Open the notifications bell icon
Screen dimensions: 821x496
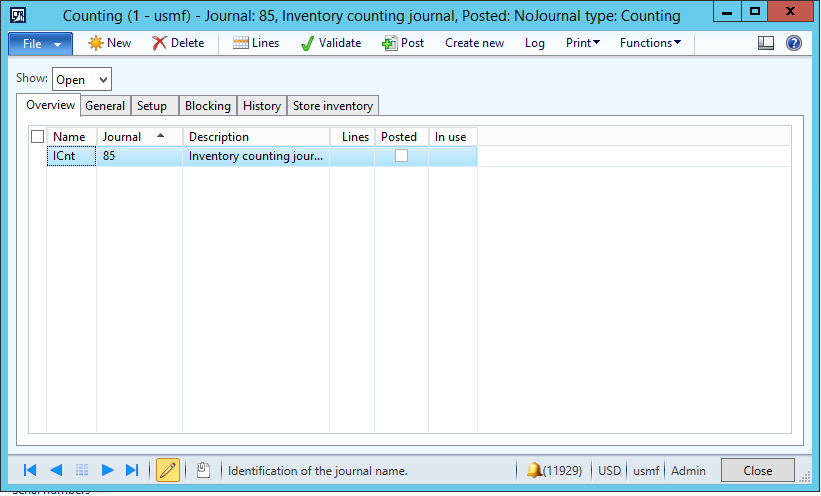pos(534,470)
